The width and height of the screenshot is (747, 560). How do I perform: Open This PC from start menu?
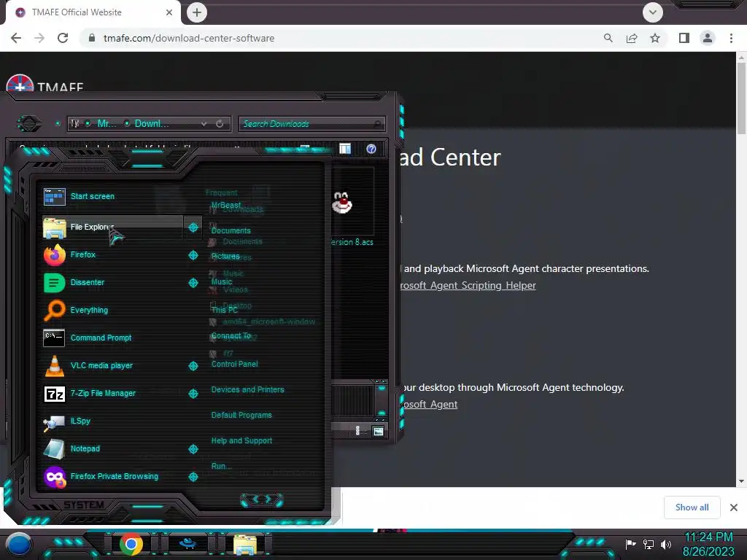(x=224, y=309)
